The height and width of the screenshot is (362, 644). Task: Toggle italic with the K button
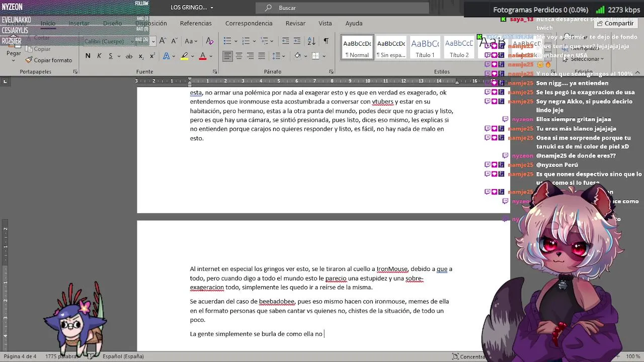coord(99,56)
